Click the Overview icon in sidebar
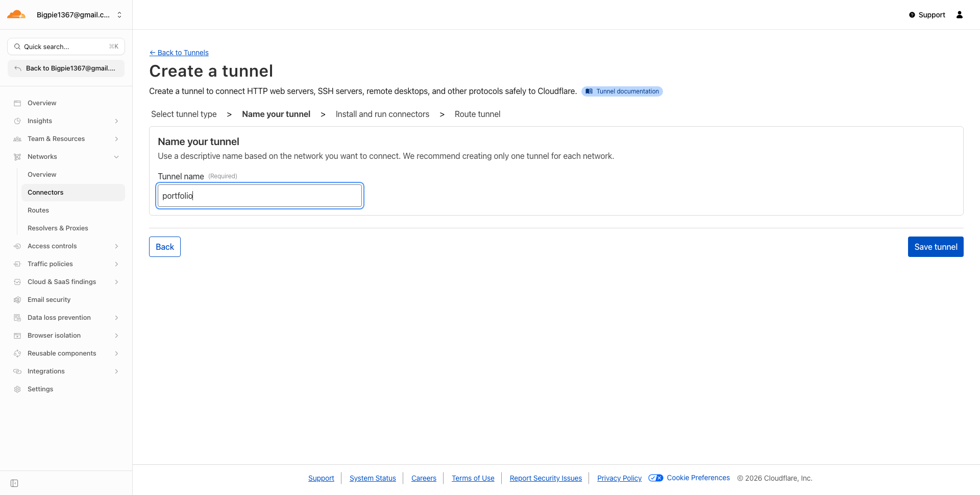The image size is (980, 495). [x=17, y=103]
